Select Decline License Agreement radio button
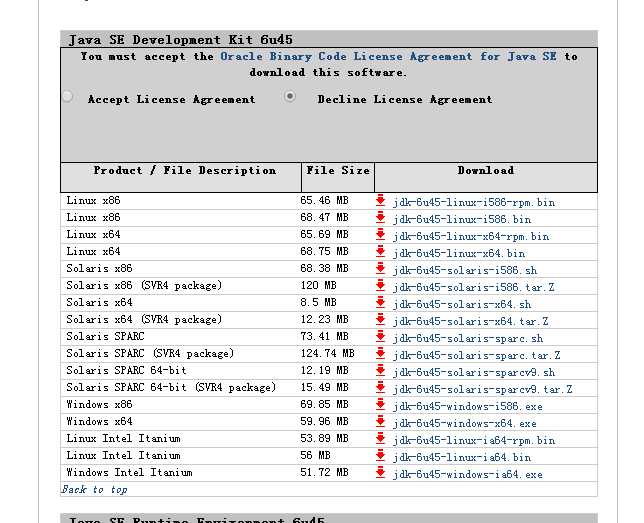Image resolution: width=644 pixels, height=523 pixels. point(290,96)
